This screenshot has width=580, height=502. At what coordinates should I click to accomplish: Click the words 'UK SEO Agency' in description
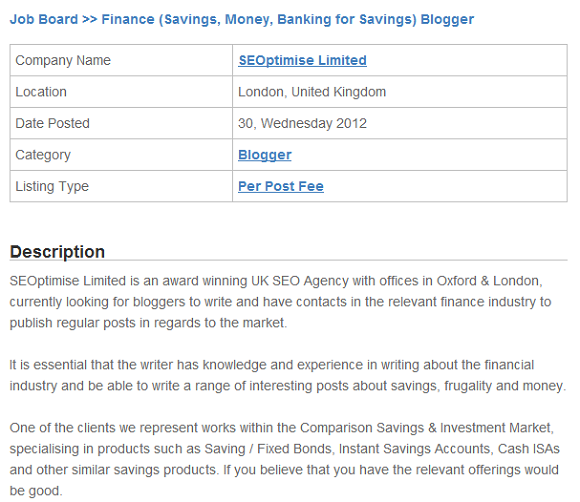[300, 281]
